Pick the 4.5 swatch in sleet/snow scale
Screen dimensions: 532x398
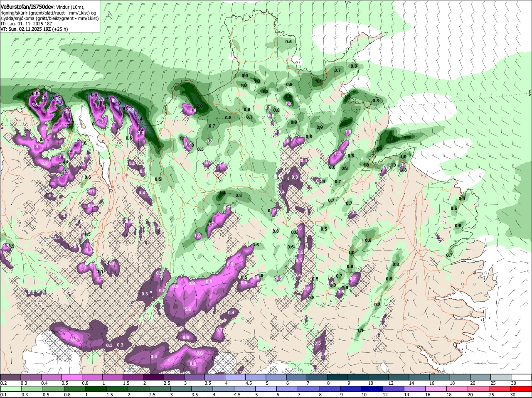coord(255,377)
